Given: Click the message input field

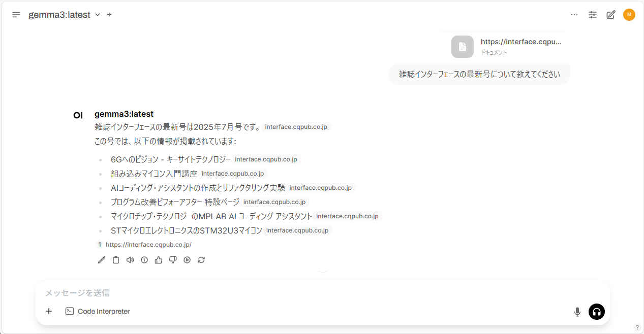Looking at the screenshot, I should click(x=305, y=293).
